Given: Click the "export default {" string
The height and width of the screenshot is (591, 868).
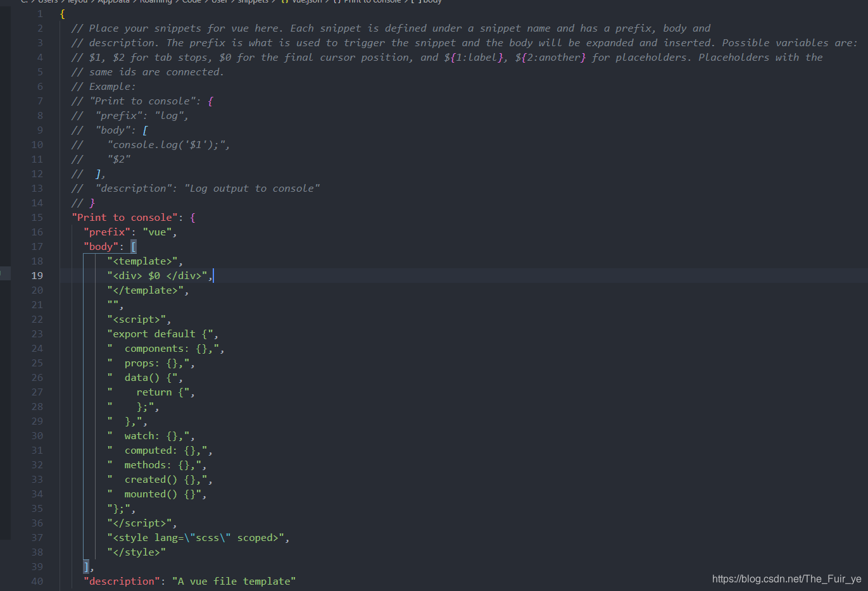Looking at the screenshot, I should coord(160,334).
